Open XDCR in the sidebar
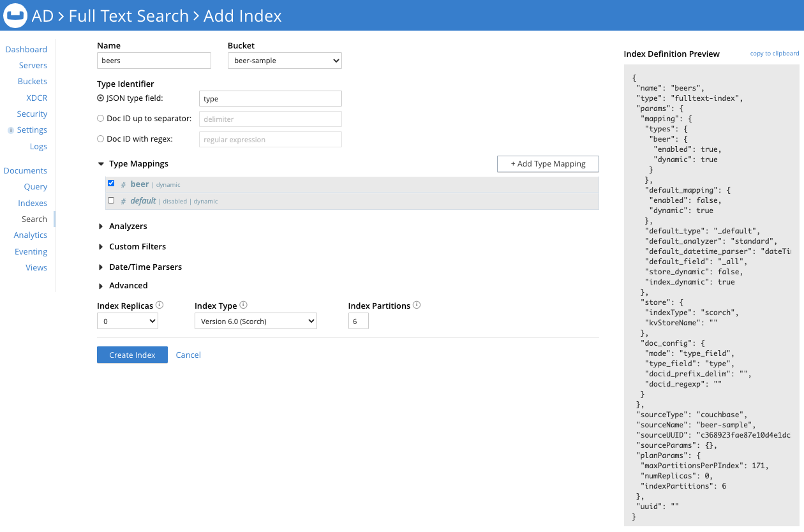804x532 pixels. [x=37, y=98]
